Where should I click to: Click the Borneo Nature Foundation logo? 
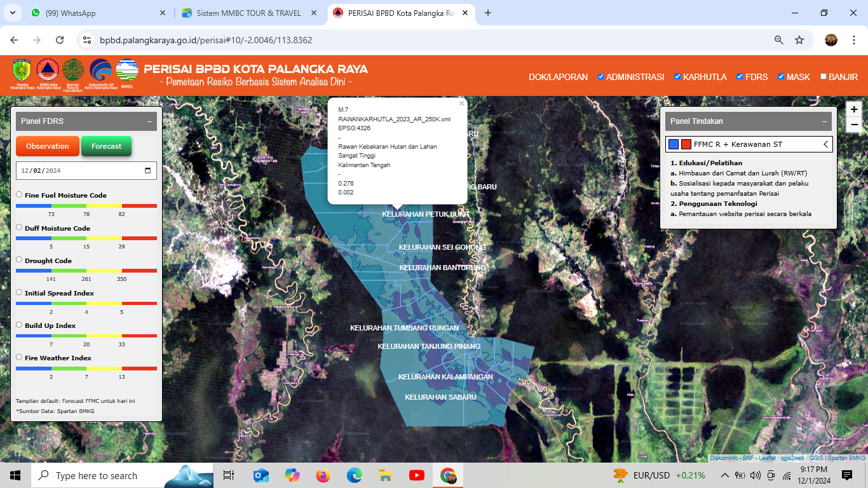[x=72, y=70]
